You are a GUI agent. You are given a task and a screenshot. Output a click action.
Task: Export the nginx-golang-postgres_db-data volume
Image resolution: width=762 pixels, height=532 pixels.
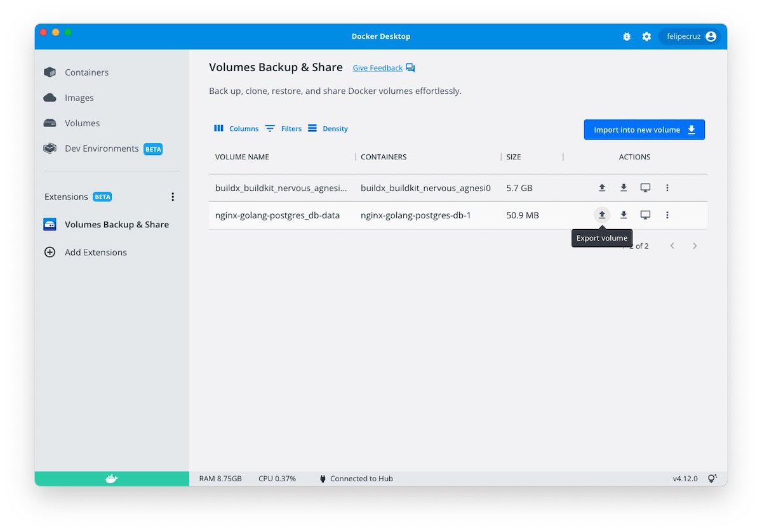[x=601, y=215]
